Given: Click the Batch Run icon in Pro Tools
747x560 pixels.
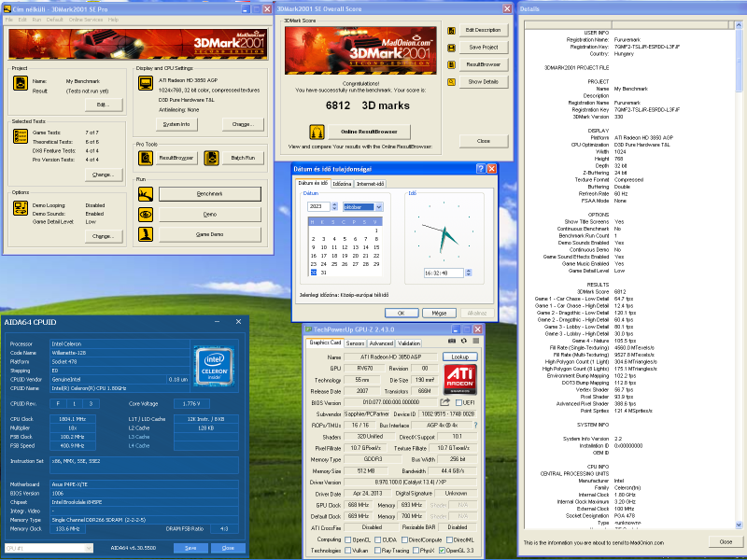Looking at the screenshot, I should point(211,158).
